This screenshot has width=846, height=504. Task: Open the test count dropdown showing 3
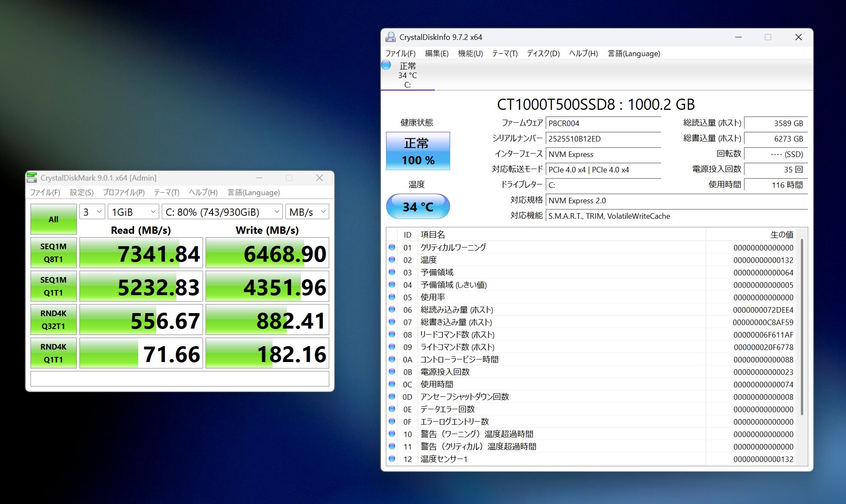tap(91, 211)
